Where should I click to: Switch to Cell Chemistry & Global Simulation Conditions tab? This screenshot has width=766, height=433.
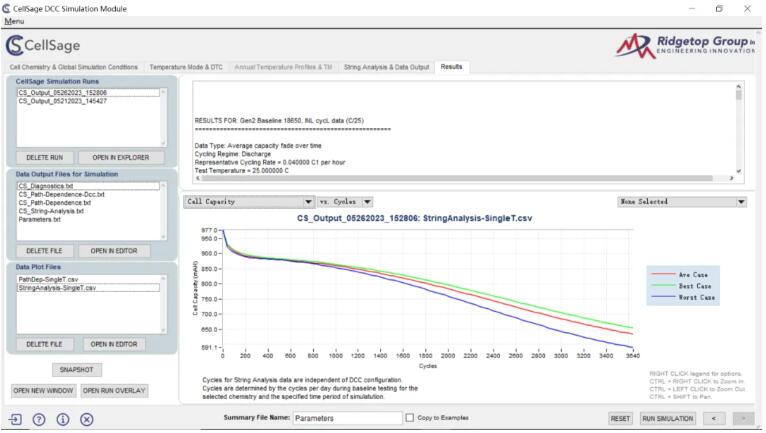coord(74,67)
